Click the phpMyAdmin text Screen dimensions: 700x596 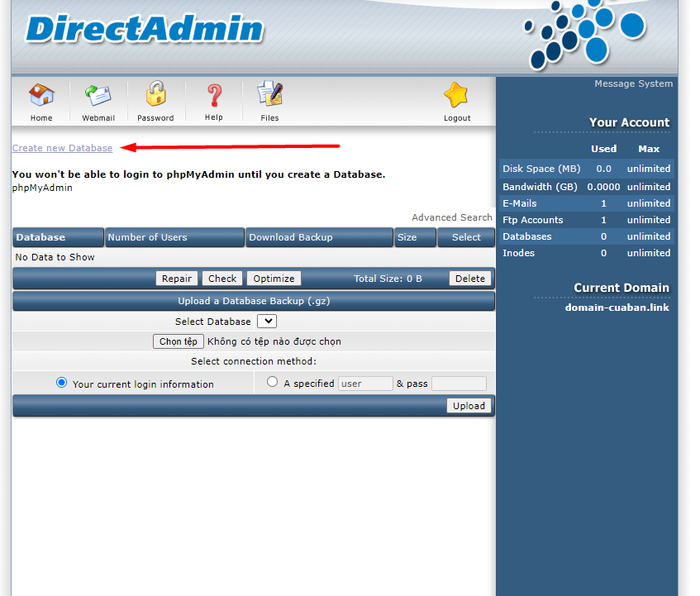(x=42, y=188)
